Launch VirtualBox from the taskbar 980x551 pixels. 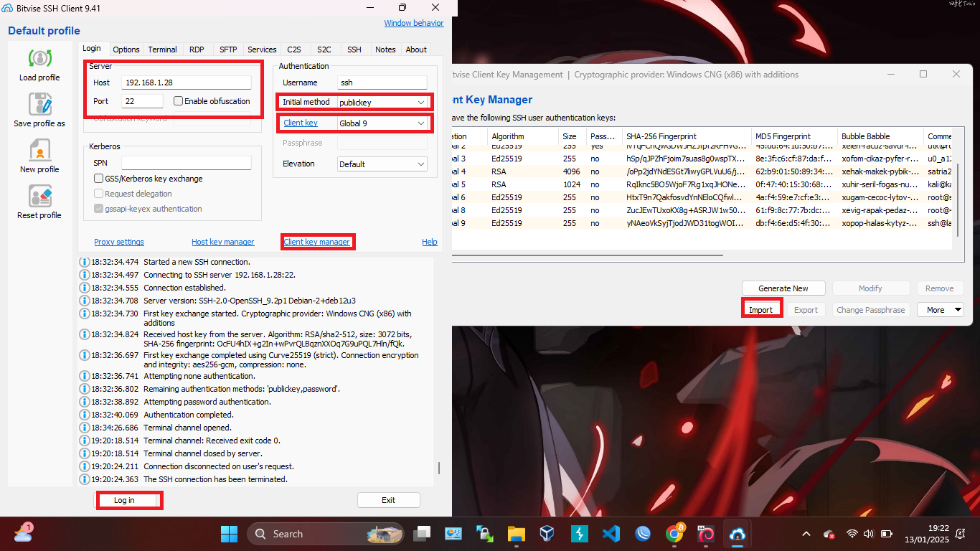547,534
